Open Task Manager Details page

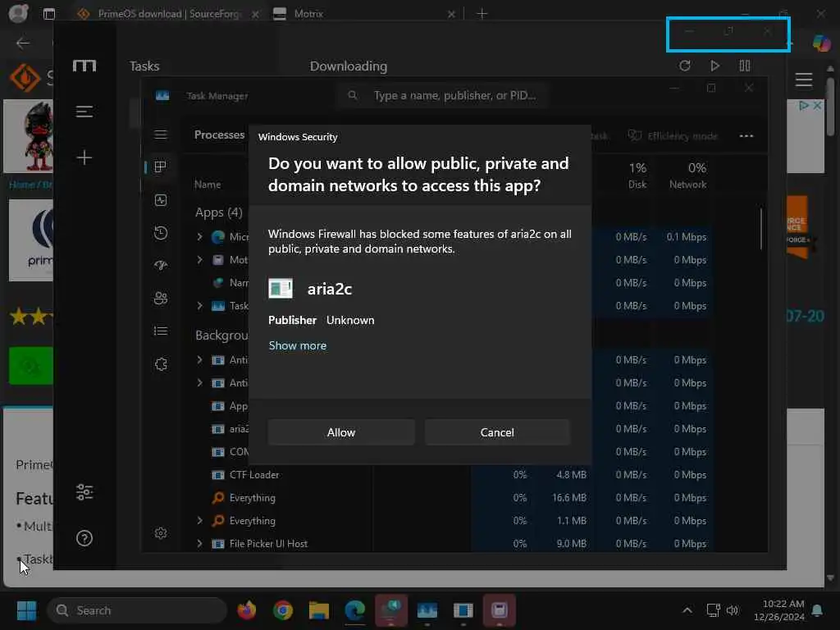tap(160, 331)
